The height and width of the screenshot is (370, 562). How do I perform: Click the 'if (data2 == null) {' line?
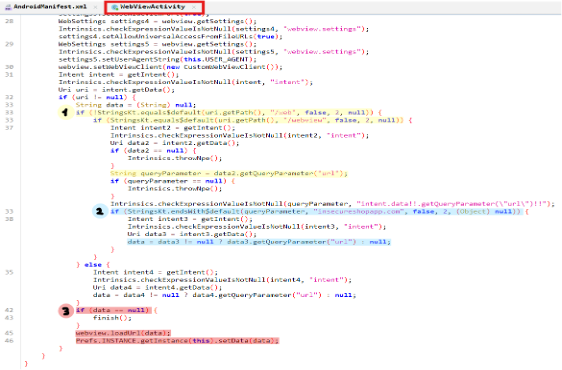[x=153, y=151]
